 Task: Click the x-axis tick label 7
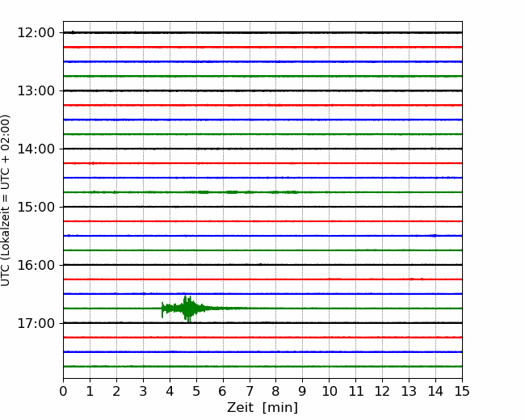(250, 391)
